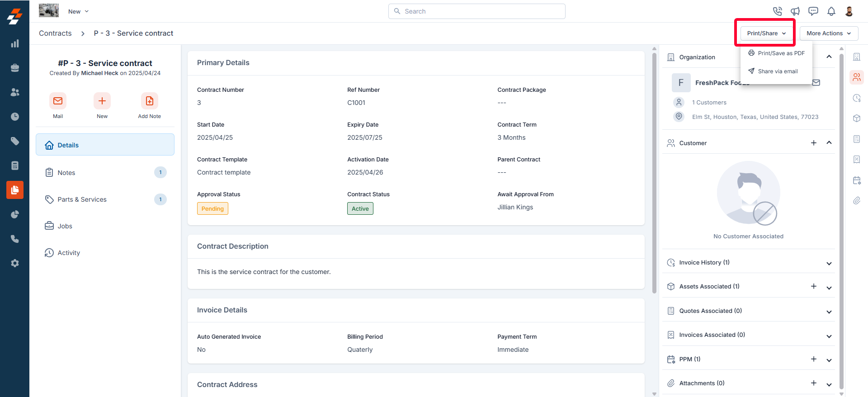The width and height of the screenshot is (868, 397).
Task: Click the Mail quick action icon
Action: tap(58, 101)
